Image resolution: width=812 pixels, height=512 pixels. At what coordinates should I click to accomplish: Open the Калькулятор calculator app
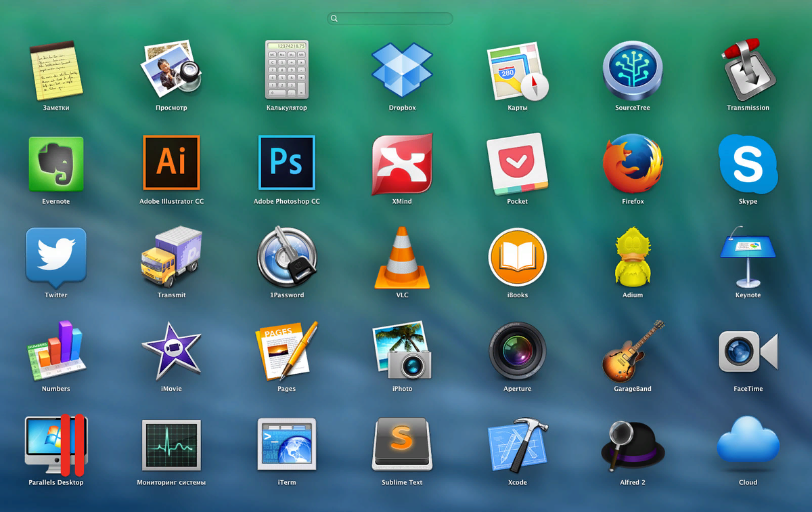286,70
